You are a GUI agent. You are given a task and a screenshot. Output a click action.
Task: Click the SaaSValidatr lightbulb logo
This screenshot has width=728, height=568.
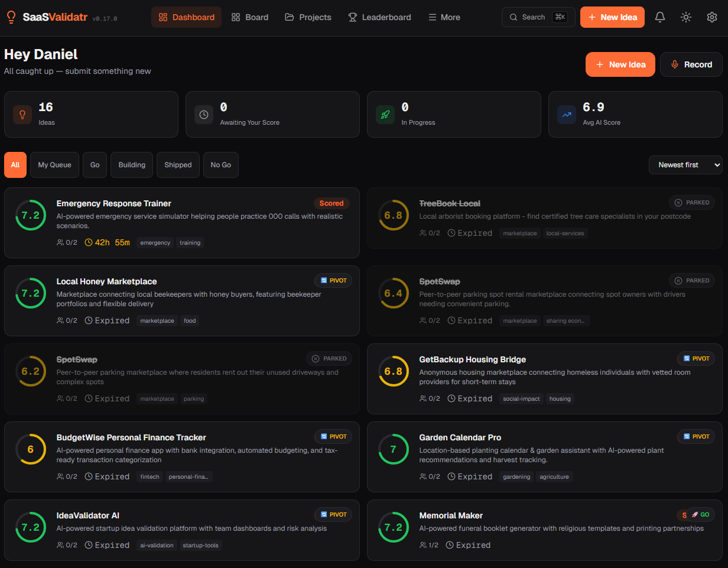tap(11, 17)
